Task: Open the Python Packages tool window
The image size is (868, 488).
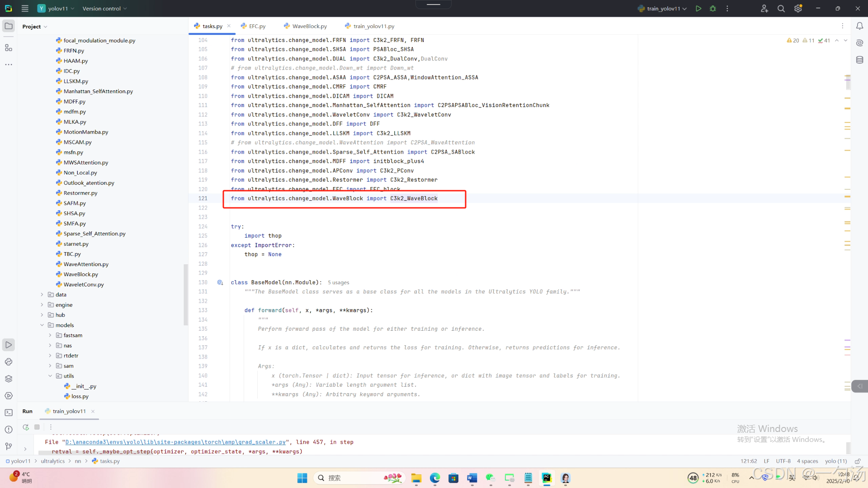Action: (9, 379)
